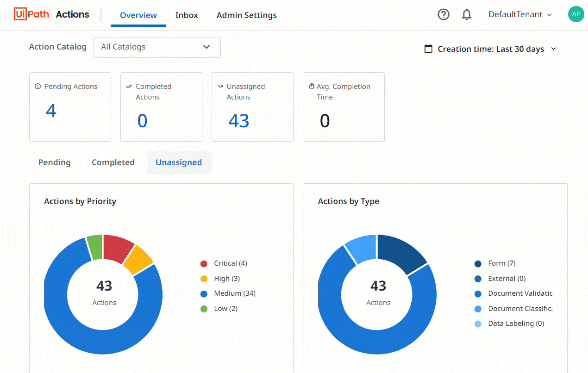Screen dimensions: 588x373
Task: Toggle the Form (7) legend entry
Action: click(x=501, y=263)
